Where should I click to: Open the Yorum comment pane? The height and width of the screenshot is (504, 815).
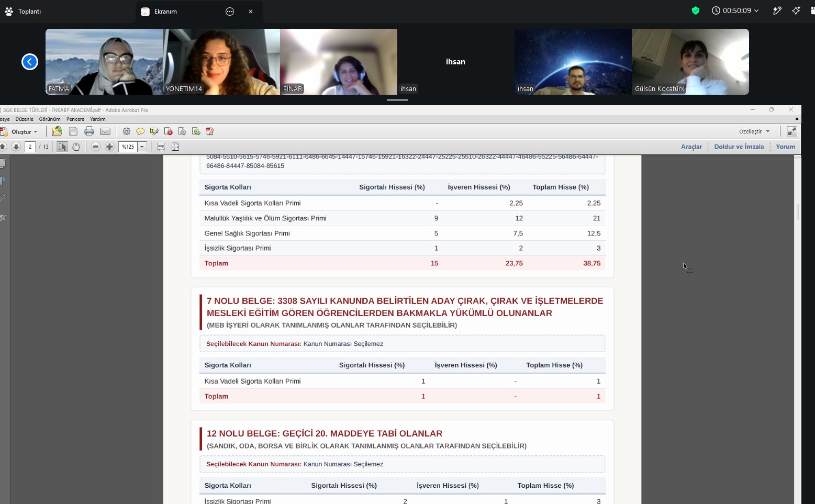pyautogui.click(x=786, y=147)
